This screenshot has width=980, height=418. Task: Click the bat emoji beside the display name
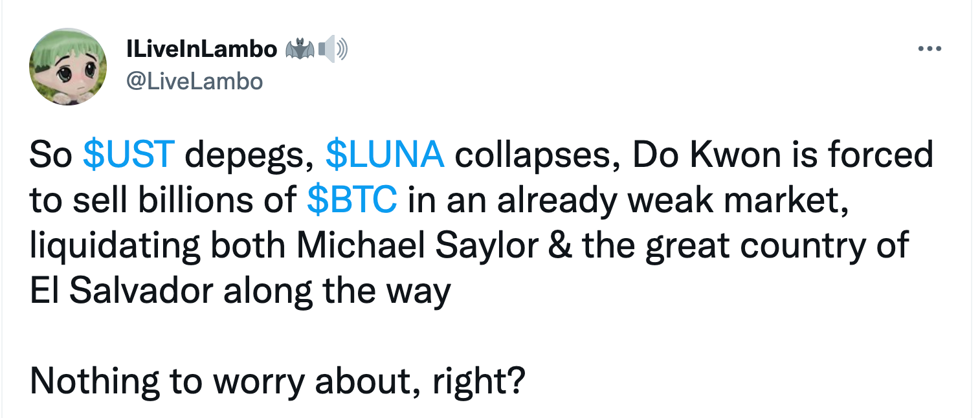pyautogui.click(x=299, y=49)
